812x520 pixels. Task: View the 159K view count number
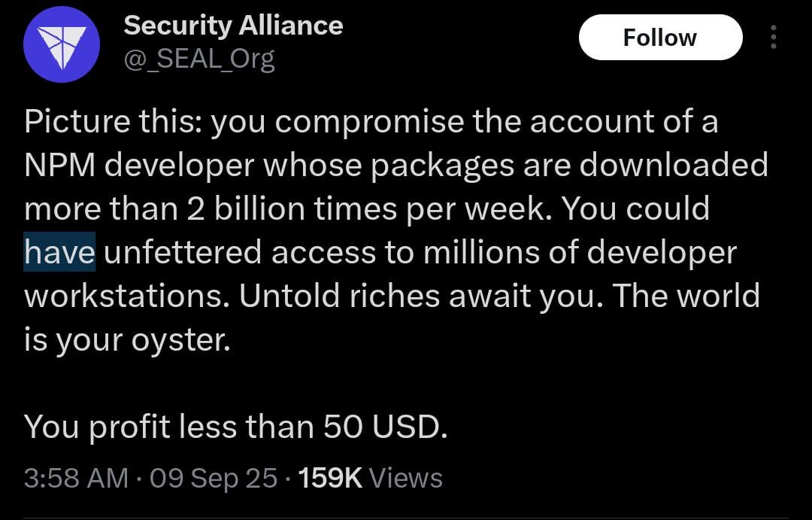point(330,478)
